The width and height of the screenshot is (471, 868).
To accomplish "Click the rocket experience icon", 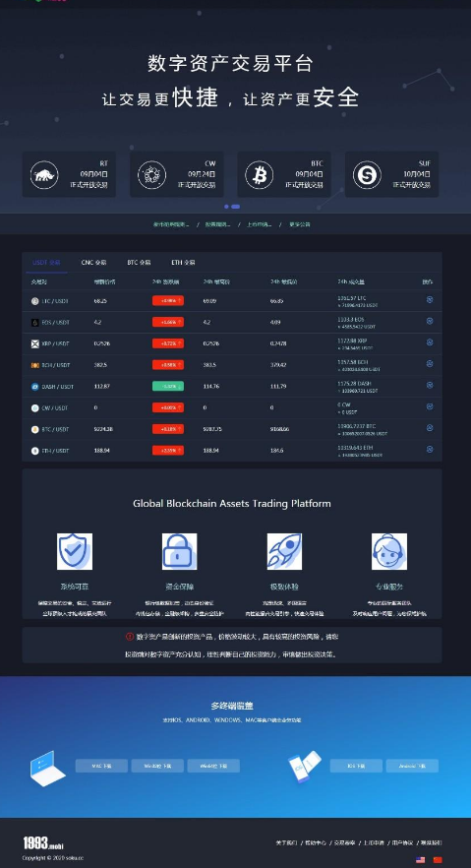I will pyautogui.click(x=285, y=551).
